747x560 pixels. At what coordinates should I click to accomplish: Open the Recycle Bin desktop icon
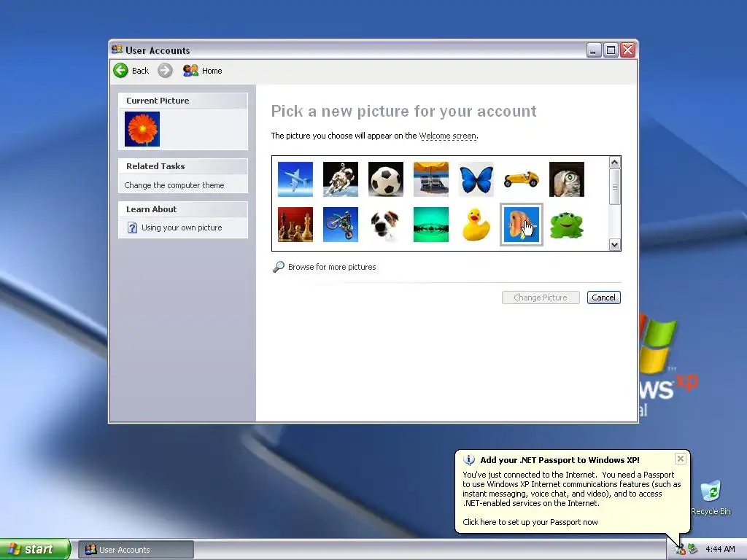[711, 497]
